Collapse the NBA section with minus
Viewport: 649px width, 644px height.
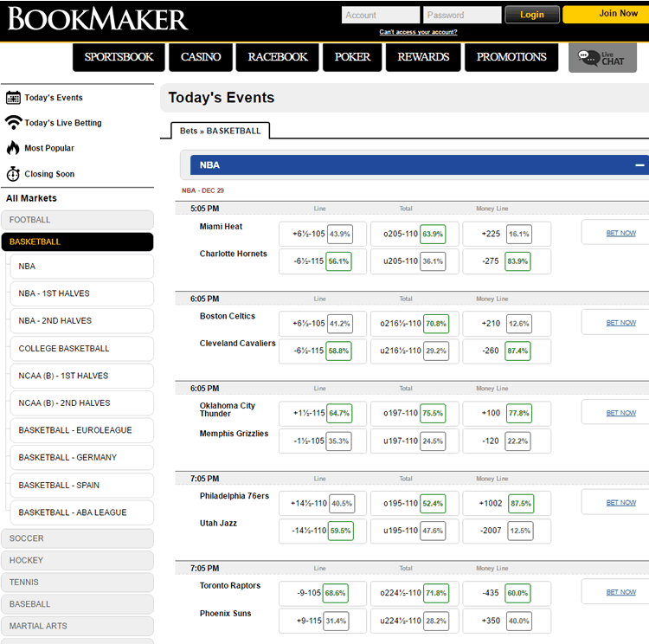[x=639, y=165]
